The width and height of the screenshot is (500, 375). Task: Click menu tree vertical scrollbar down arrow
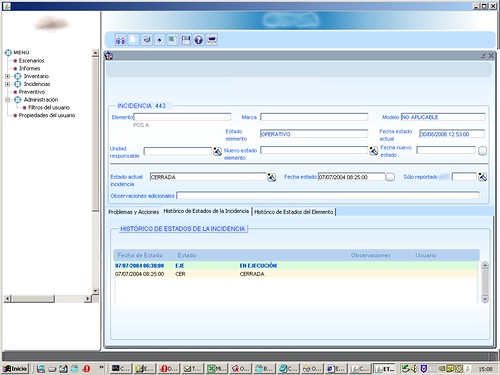pyautogui.click(x=95, y=291)
